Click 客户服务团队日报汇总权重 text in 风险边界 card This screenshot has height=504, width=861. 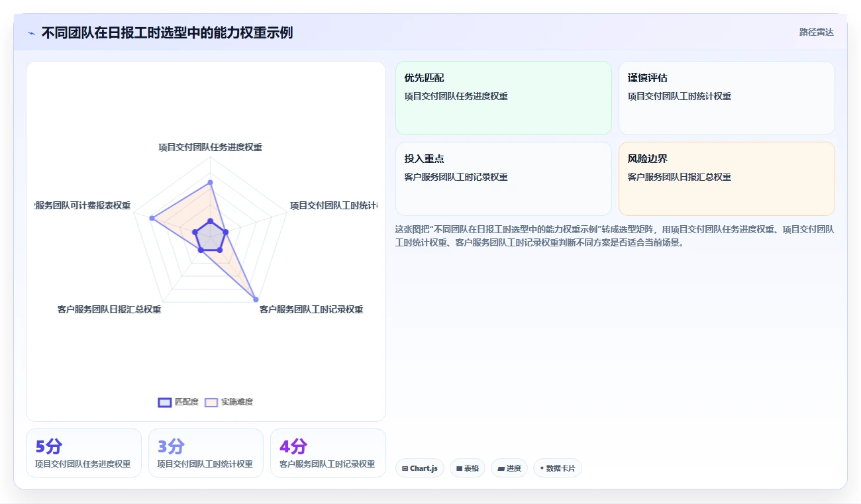point(680,177)
